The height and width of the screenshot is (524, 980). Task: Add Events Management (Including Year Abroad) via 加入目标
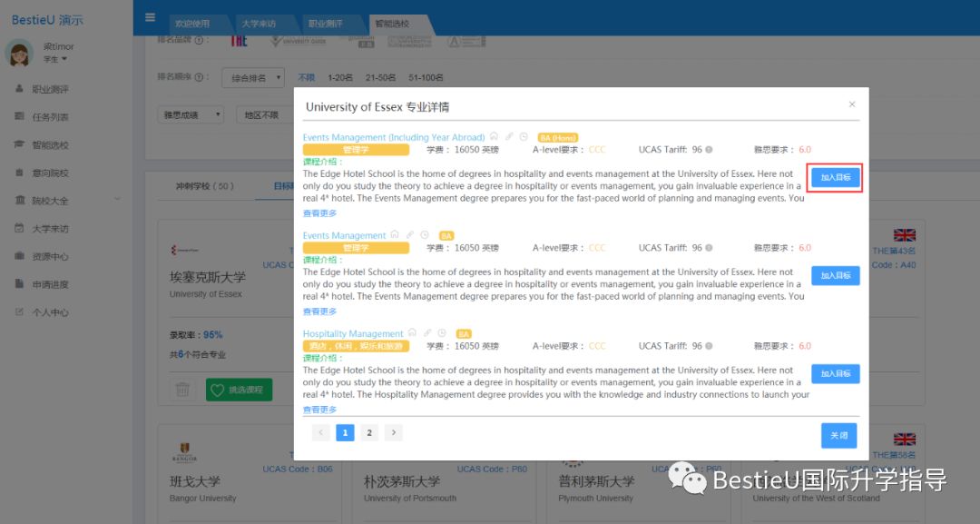(x=835, y=178)
